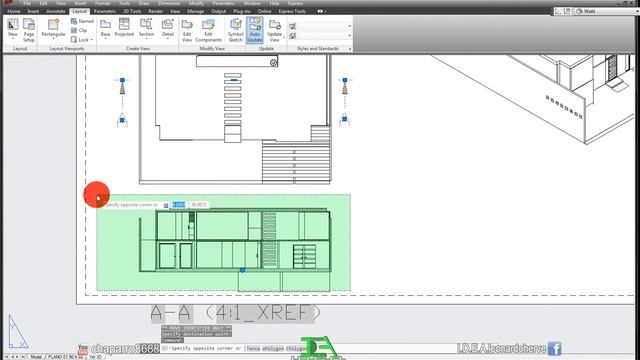Click the lower-left section line grip
Image resolution: width=640 pixels, height=360 pixels.
pos(122,120)
